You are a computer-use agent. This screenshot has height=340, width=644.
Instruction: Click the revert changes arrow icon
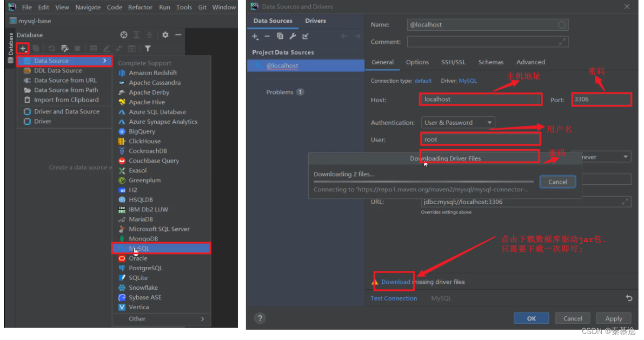(629, 298)
